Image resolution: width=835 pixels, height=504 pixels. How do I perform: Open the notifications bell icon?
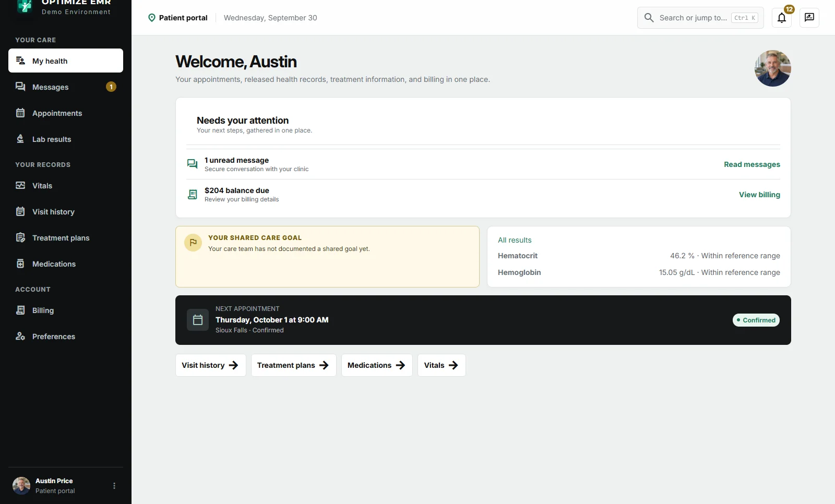pyautogui.click(x=782, y=18)
